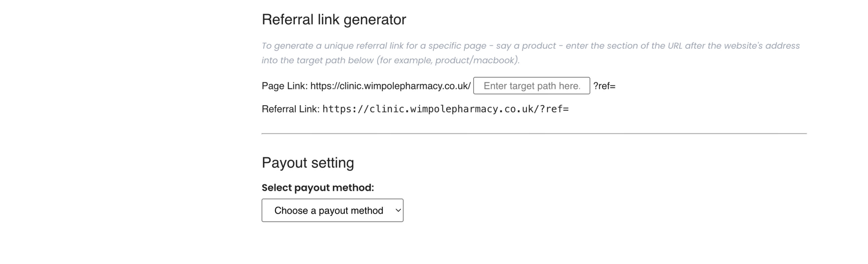Click the italic instruction text's first line

530,46
